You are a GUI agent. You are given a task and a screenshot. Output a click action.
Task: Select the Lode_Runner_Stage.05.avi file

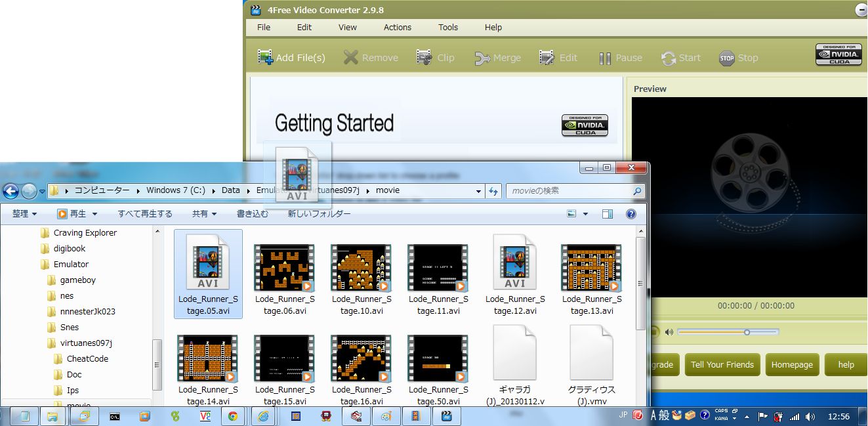(x=208, y=274)
